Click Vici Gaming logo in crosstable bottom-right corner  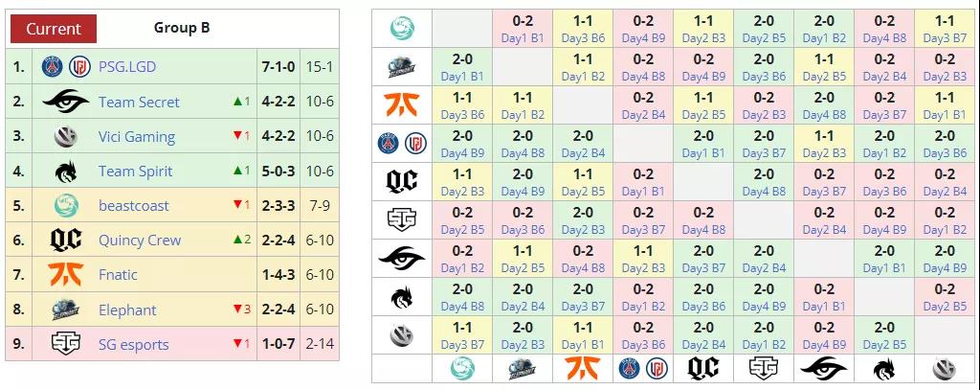(x=945, y=369)
